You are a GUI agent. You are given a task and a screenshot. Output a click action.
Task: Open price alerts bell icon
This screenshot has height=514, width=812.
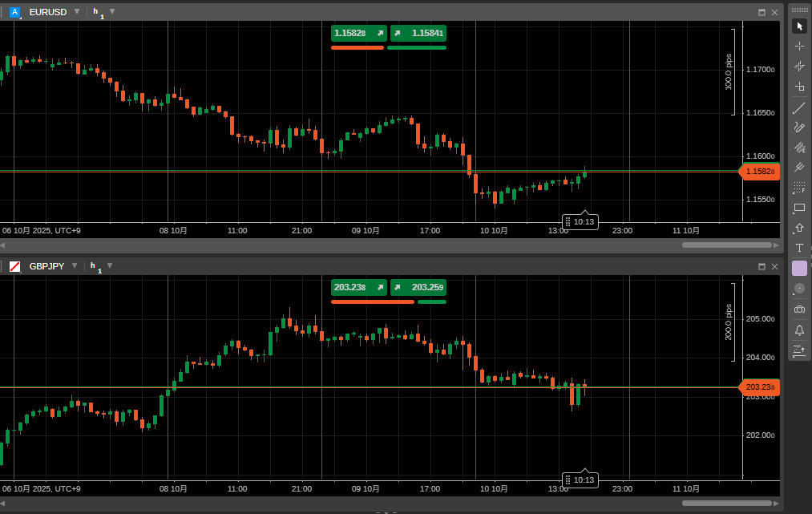click(799, 330)
